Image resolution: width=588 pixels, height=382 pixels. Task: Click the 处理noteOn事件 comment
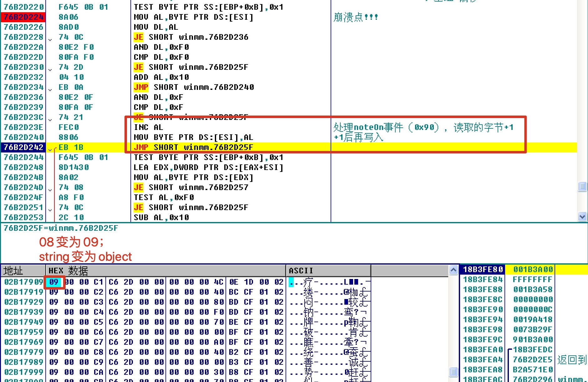tap(423, 127)
